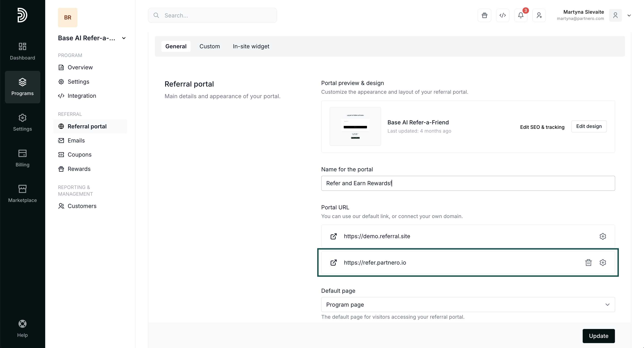Delete the refer.partnero.io portal URL
The image size is (644, 348).
(588, 263)
